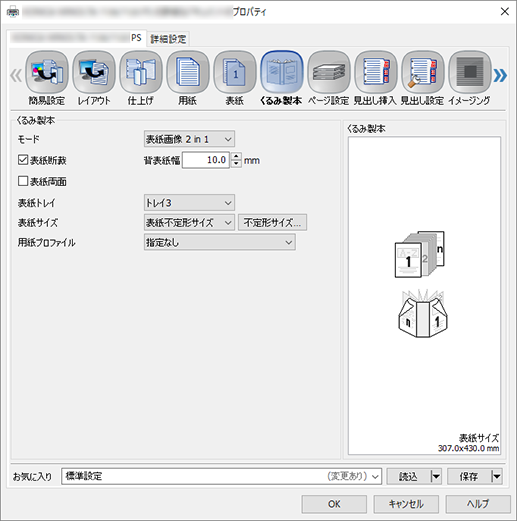517x521 pixels.
Task: Decrease 背表紙幅 with the down spinner arrow
Action: pos(236,164)
